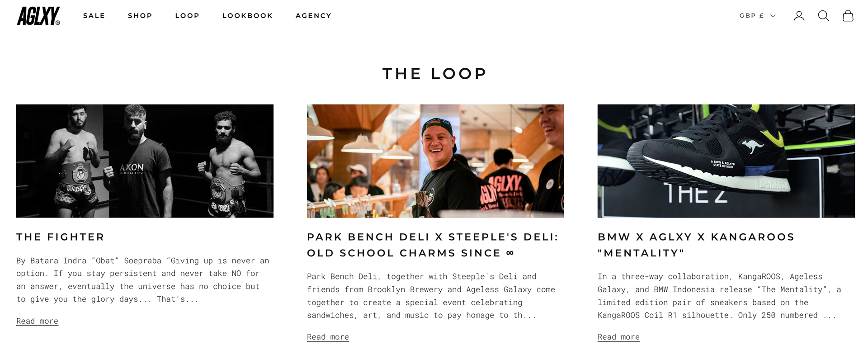Open the shopping bag cart
This screenshot has height=355, width=868.
[848, 16]
